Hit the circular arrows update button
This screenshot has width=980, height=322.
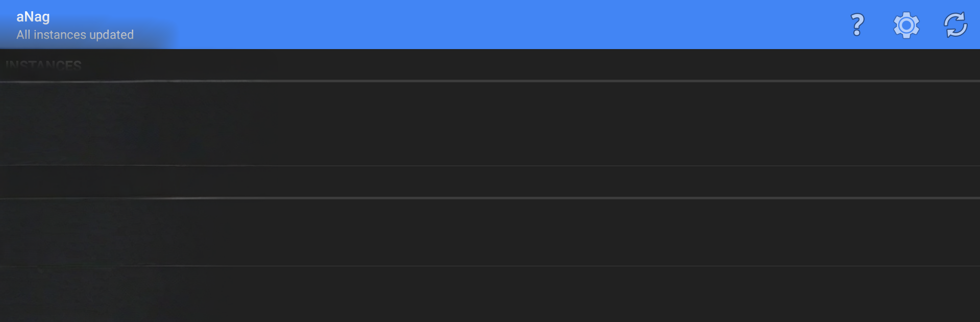pos(955,25)
